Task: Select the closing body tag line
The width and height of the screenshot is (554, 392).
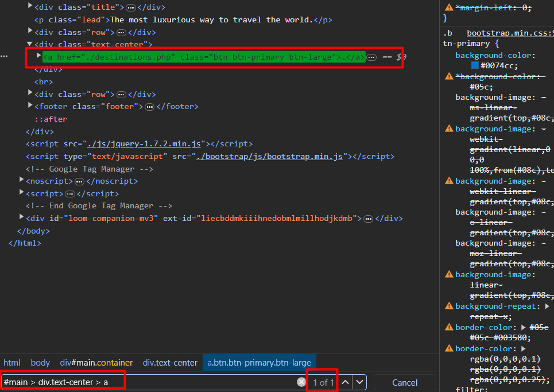Action: 33,231
